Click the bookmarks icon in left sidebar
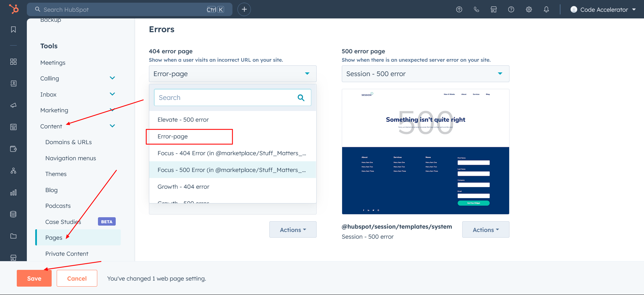The height and width of the screenshot is (295, 644). 13,29
